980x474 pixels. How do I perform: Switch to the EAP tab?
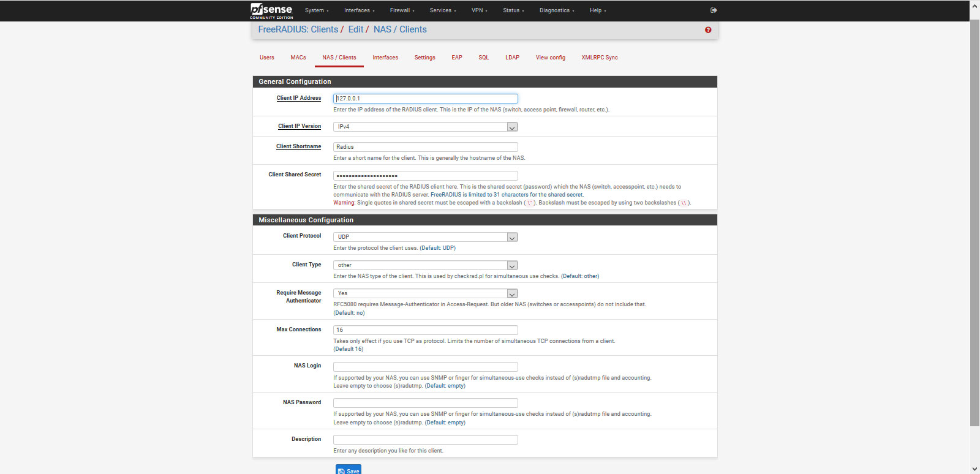click(x=457, y=58)
